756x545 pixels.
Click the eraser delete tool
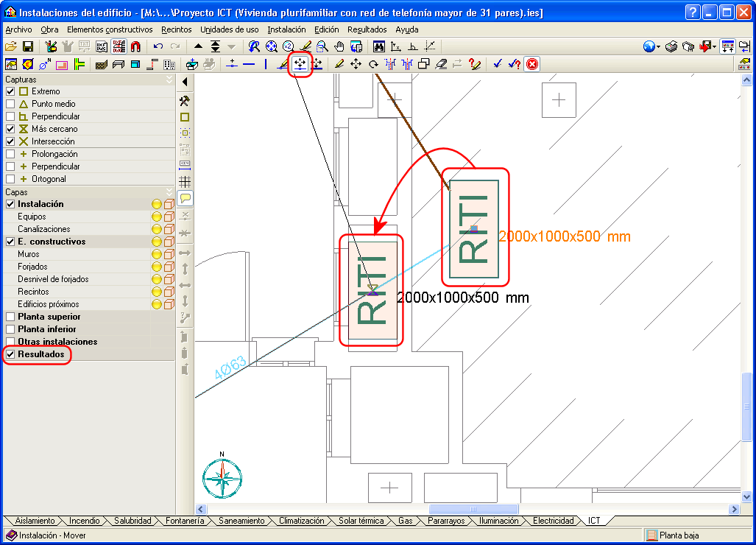(x=441, y=64)
